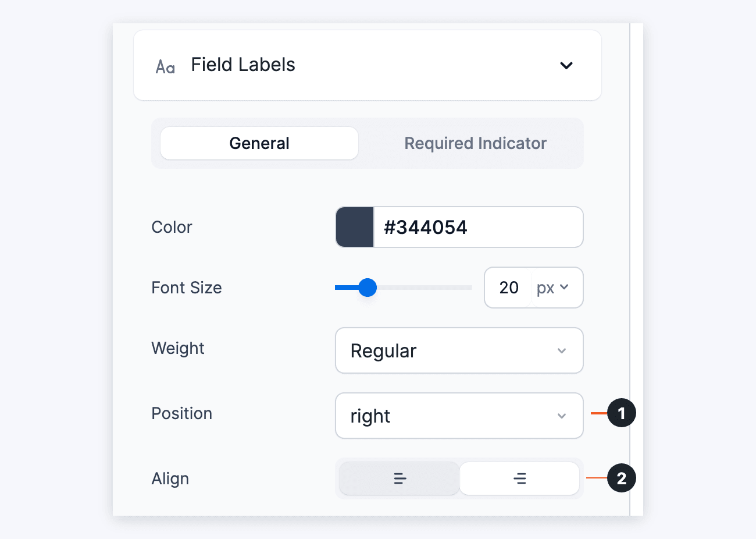Image resolution: width=756 pixels, height=539 pixels.
Task: Click the Color label
Action: (172, 227)
